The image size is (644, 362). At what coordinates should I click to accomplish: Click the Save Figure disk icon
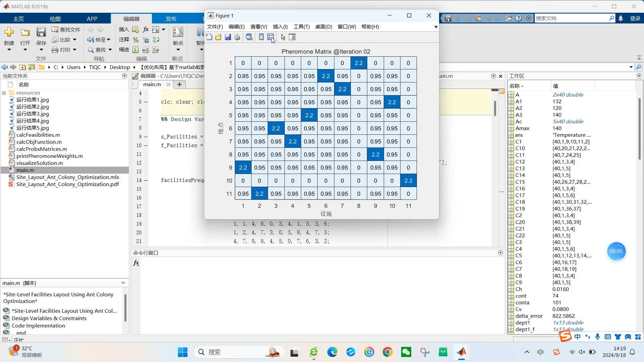228,37
